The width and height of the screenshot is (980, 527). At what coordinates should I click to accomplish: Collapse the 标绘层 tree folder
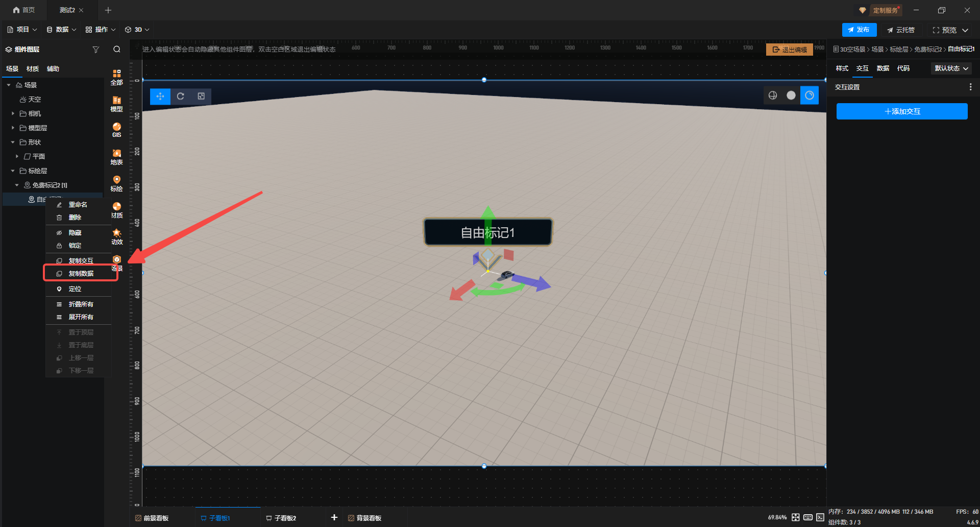pyautogui.click(x=13, y=171)
